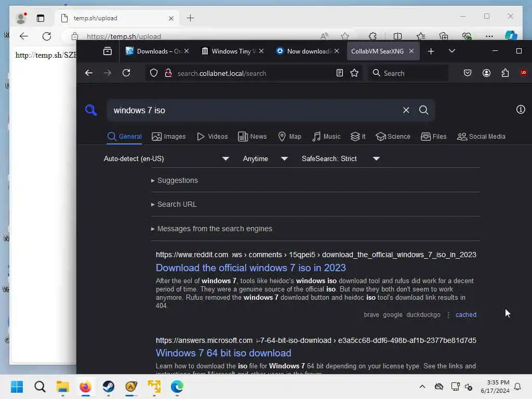
Task: Open Pocket save icon in Firefox toolbar
Action: (x=468, y=73)
